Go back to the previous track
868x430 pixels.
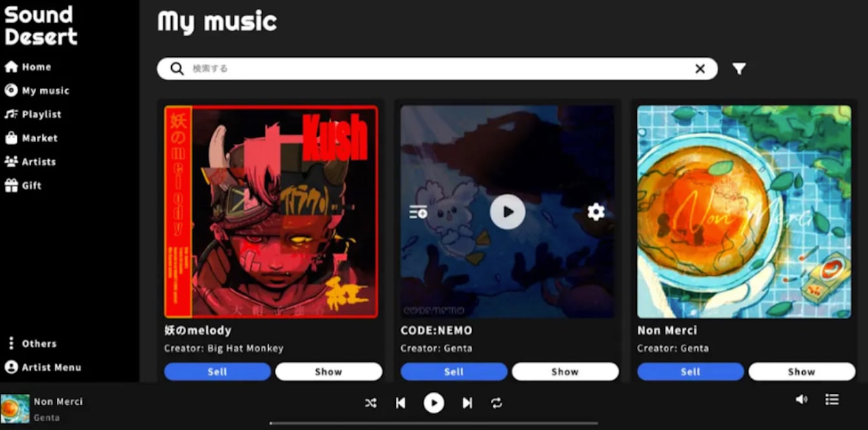coord(400,403)
